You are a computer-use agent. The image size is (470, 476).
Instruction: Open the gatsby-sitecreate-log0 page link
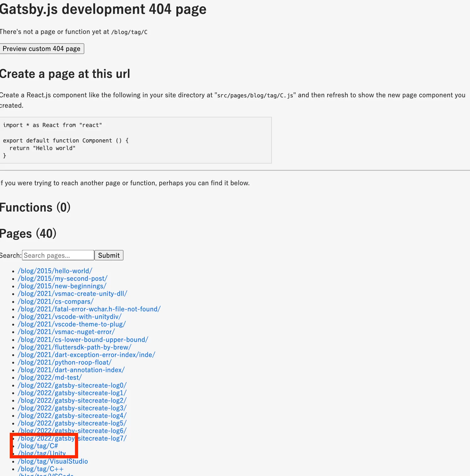click(72, 386)
